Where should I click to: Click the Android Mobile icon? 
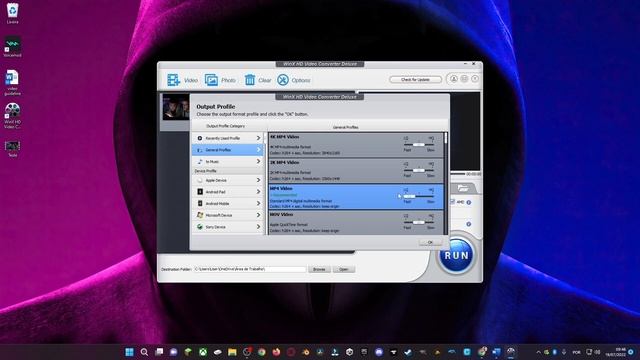click(200, 203)
